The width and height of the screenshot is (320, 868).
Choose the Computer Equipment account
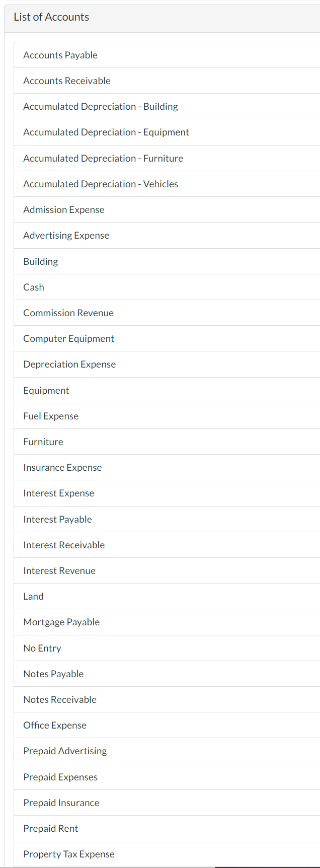68,338
